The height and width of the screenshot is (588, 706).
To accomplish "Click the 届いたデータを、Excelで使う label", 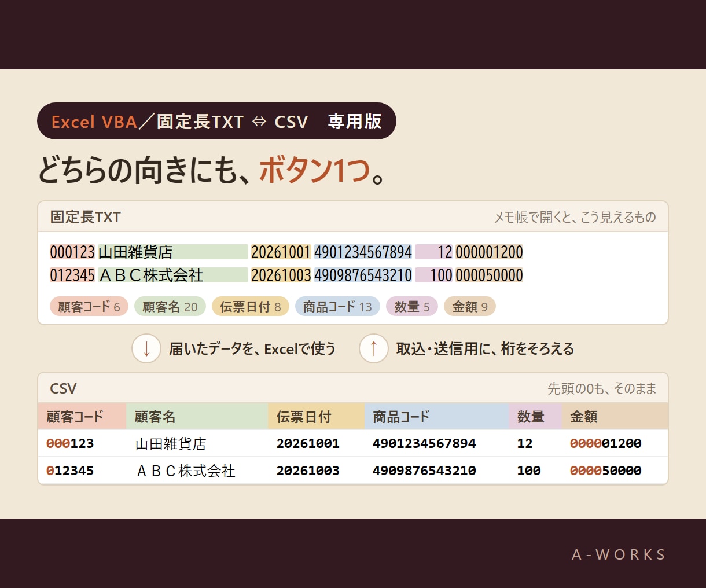I will (252, 349).
